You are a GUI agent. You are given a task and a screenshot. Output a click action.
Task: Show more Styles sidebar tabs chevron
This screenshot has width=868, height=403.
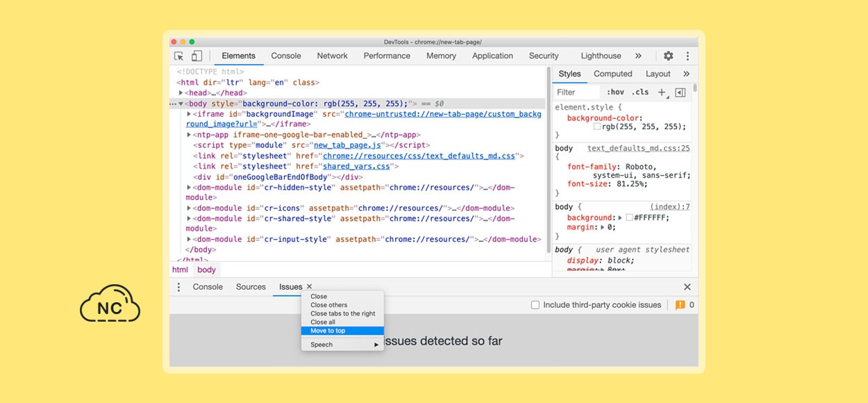686,74
